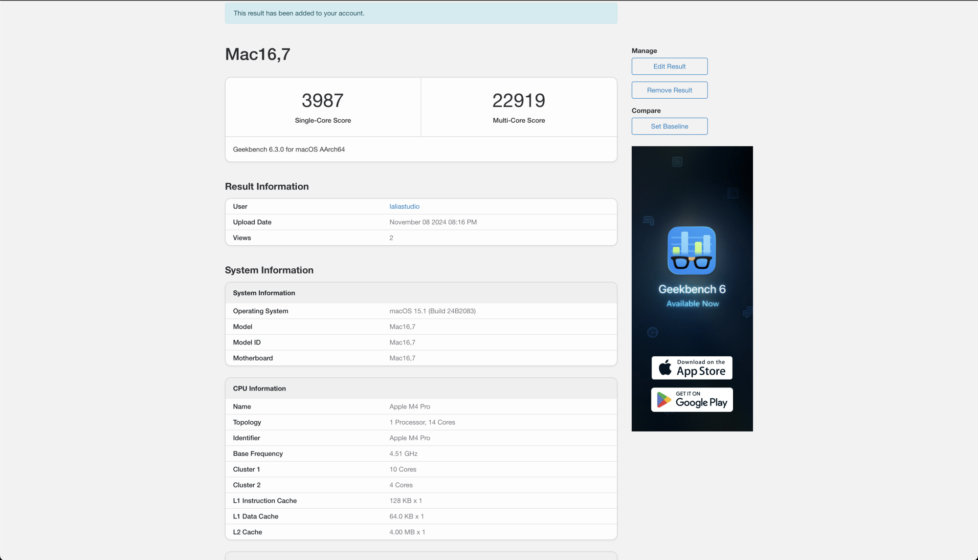Click the Download on the App Store badge
This screenshot has width=978, height=560.
point(692,368)
